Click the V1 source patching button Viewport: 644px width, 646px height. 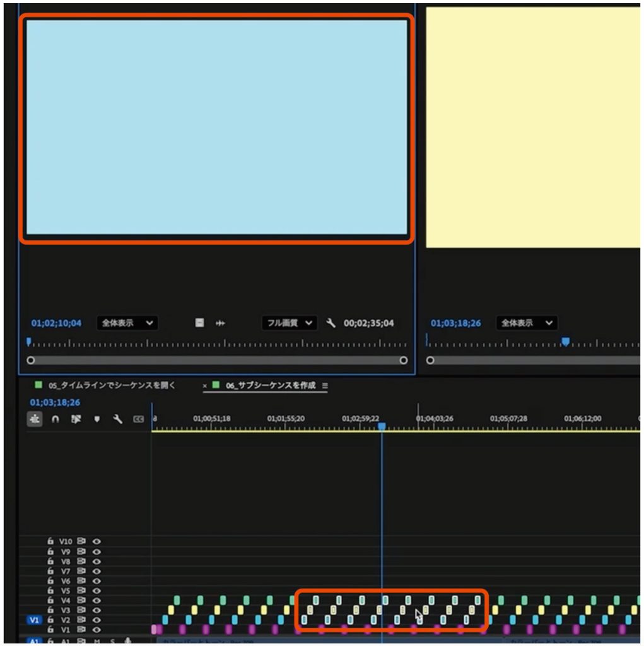pyautogui.click(x=34, y=620)
